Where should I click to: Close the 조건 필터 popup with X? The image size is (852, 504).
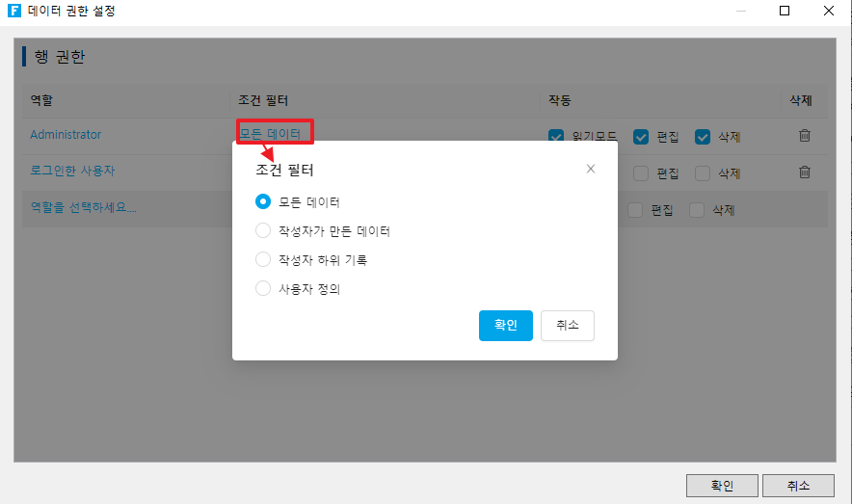tap(591, 169)
